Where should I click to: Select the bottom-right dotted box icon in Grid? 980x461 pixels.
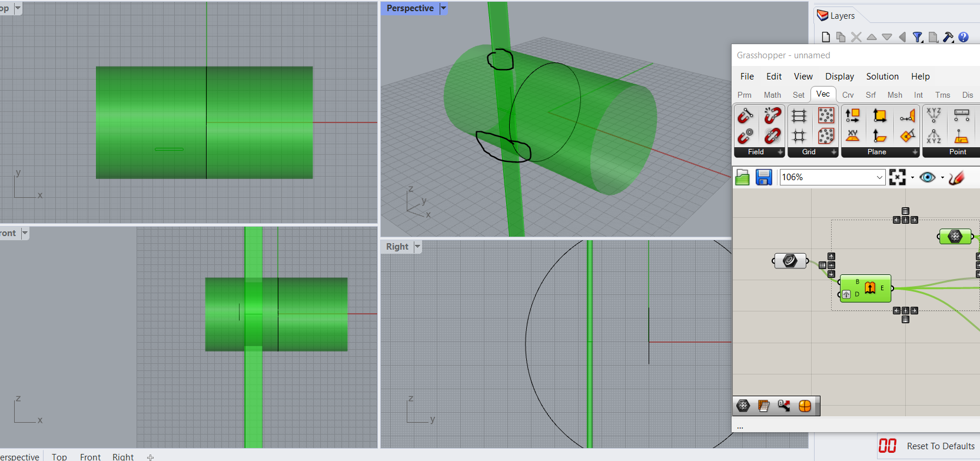tap(826, 137)
